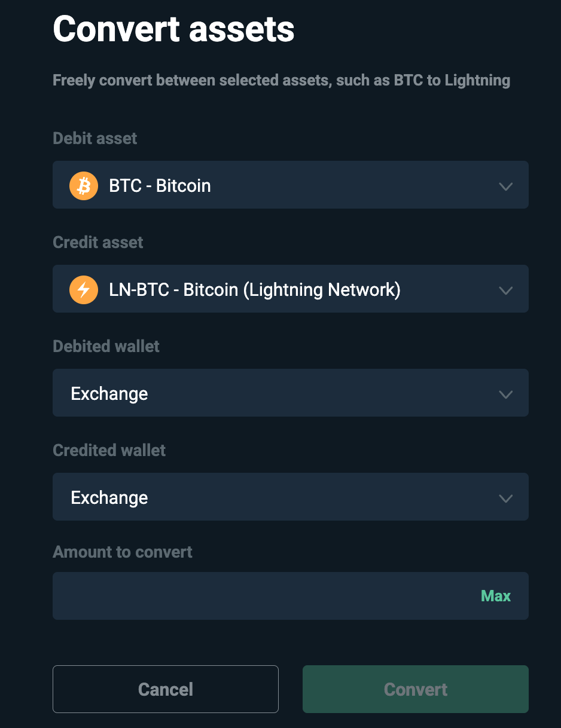Click the green Convert button
The height and width of the screenshot is (728, 561).
[x=416, y=689]
